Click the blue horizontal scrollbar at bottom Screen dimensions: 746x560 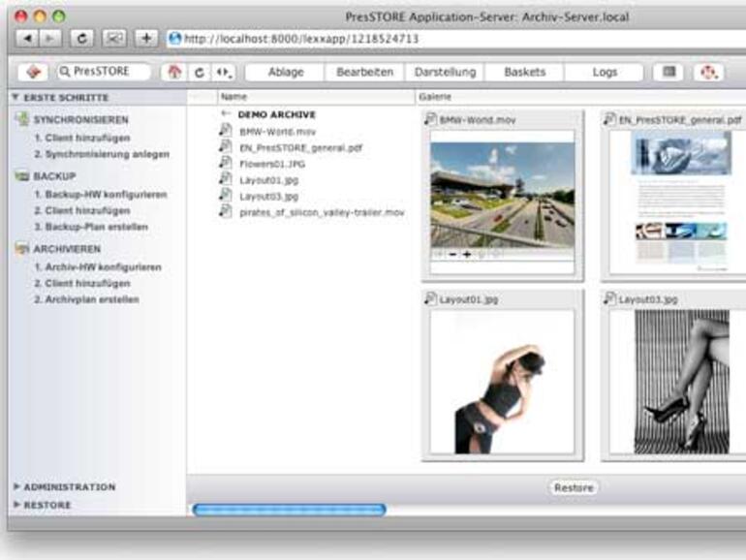tap(290, 510)
